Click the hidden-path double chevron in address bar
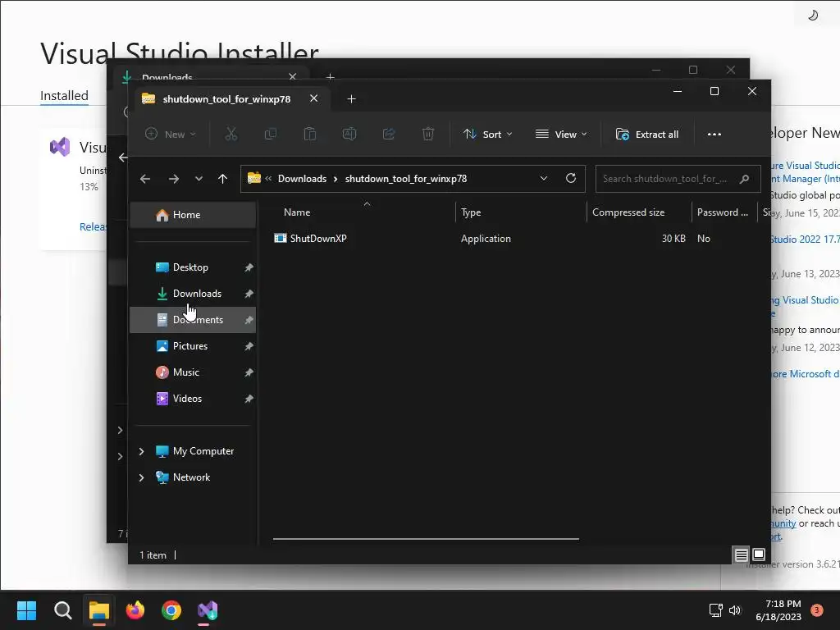This screenshot has width=840, height=630. coord(268,178)
